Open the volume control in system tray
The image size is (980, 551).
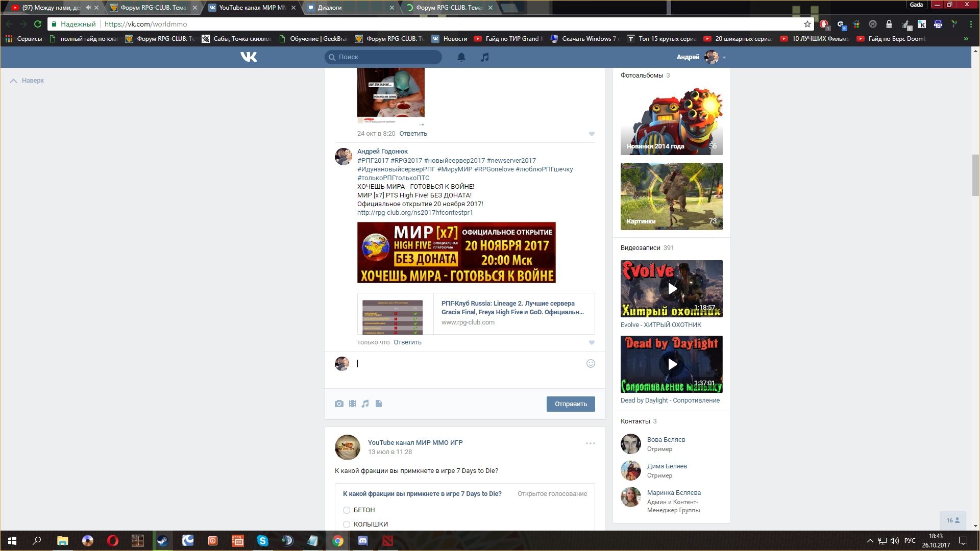895,541
